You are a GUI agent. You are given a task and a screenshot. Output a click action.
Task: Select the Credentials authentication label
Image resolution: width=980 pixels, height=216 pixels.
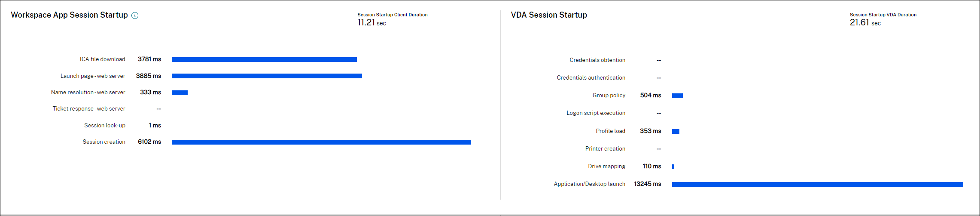(591, 78)
